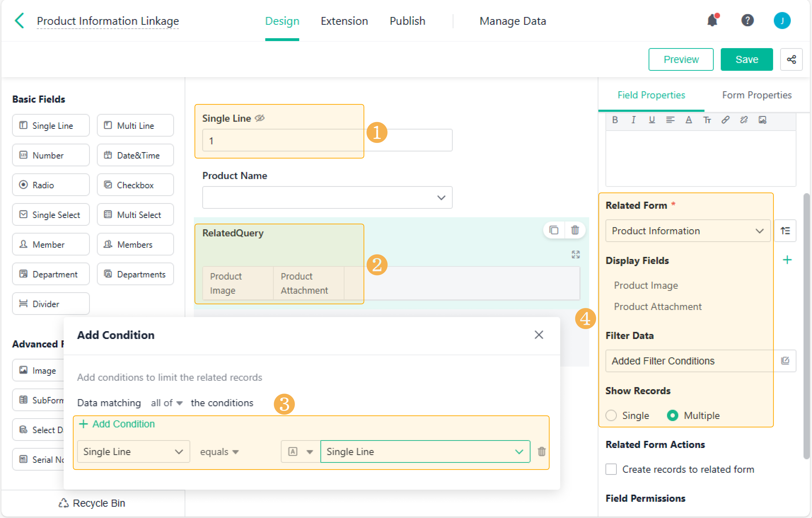Select Product Image display field
The height and width of the screenshot is (518, 812).
(x=646, y=286)
